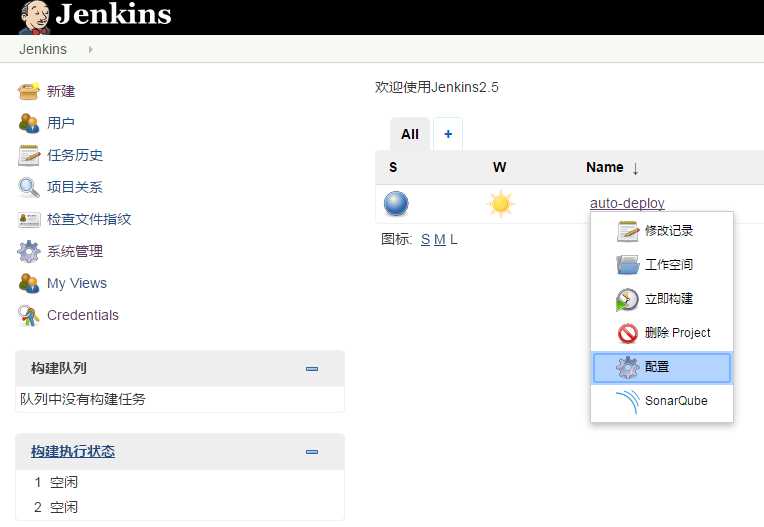764x527 pixels.
Task: Open the 构建执行状态 header link
Action: pyautogui.click(x=73, y=451)
